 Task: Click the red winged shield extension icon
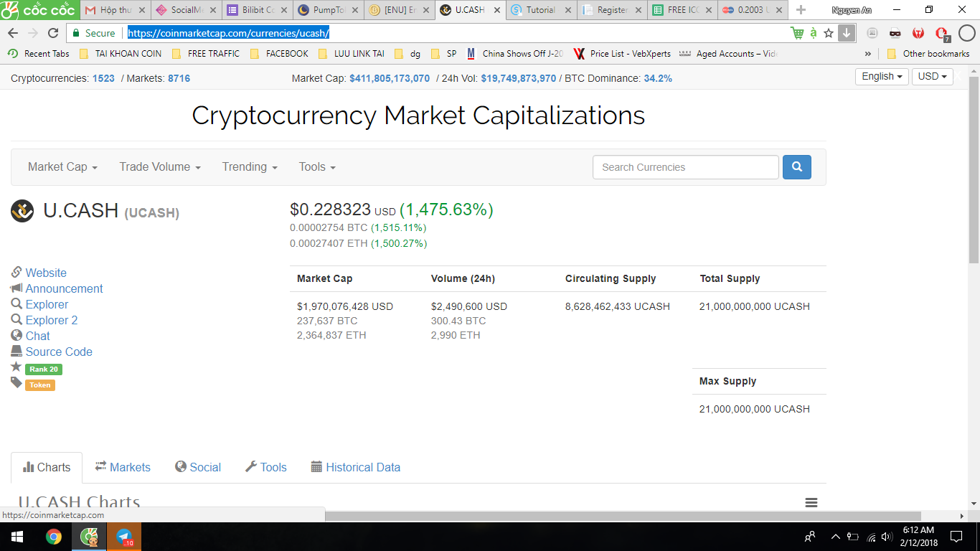[x=918, y=33]
